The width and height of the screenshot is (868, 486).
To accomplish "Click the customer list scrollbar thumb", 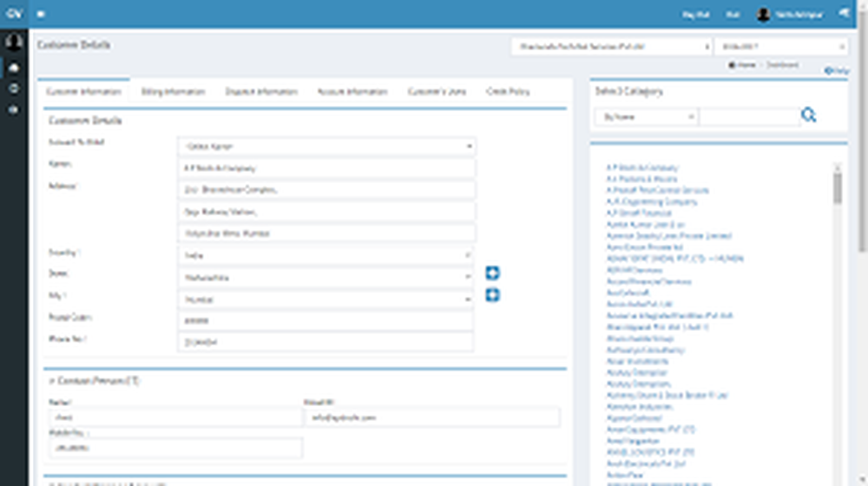I will [x=838, y=188].
